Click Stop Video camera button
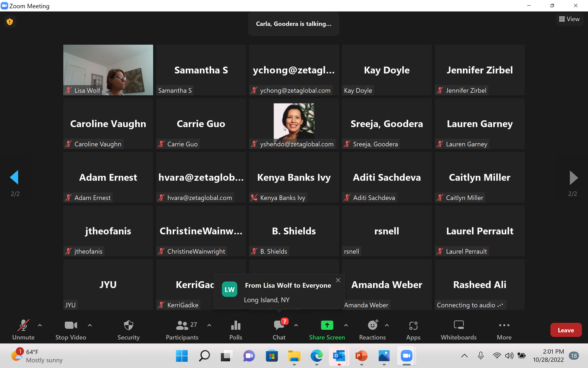This screenshot has width=588, height=368. click(x=71, y=330)
